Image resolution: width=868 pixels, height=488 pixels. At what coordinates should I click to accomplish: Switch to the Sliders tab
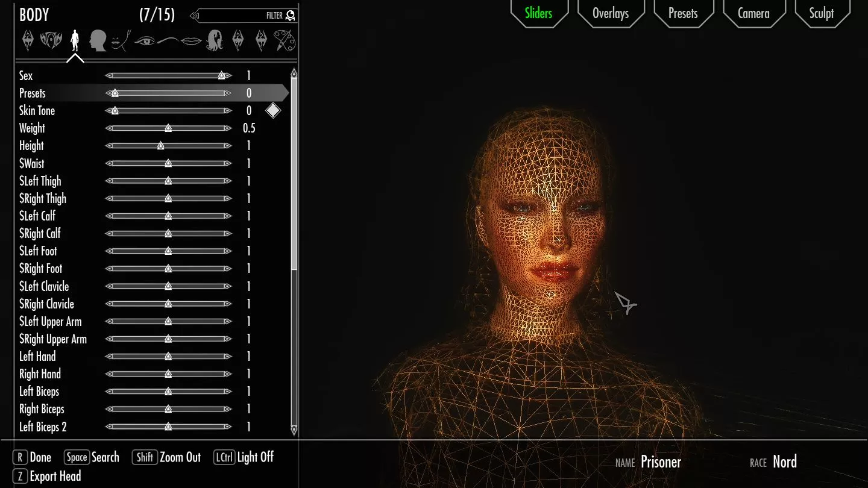539,13
